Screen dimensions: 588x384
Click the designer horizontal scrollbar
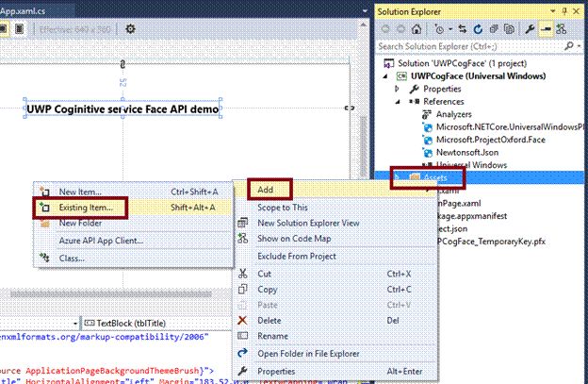pyautogui.click(x=111, y=293)
